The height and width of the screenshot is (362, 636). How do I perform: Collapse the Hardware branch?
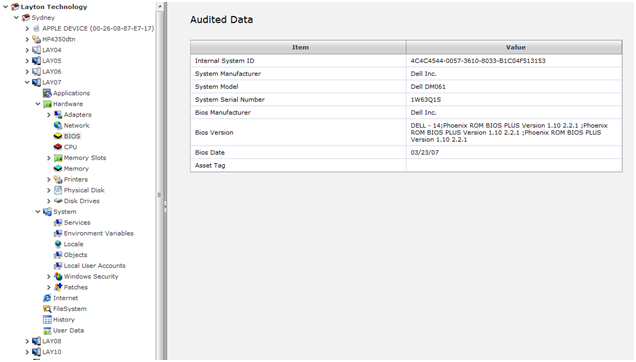[x=38, y=104]
